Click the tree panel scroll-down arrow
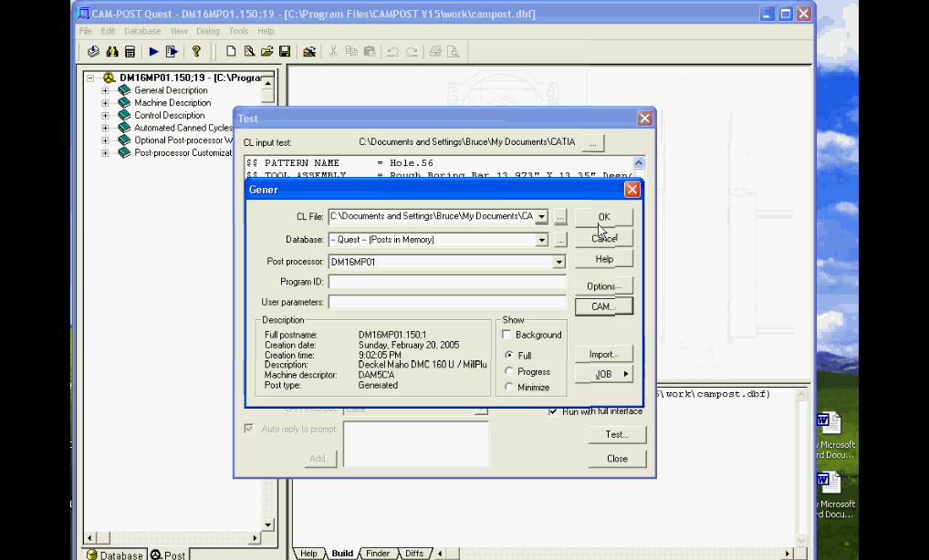Screen dimensions: 929x560 (267, 524)
